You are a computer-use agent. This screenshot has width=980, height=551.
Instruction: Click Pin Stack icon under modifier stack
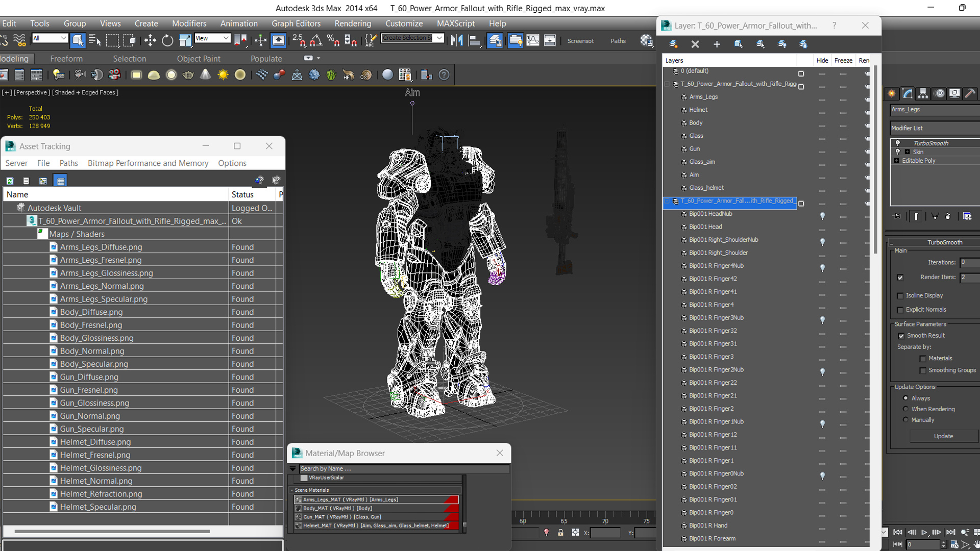coord(897,216)
